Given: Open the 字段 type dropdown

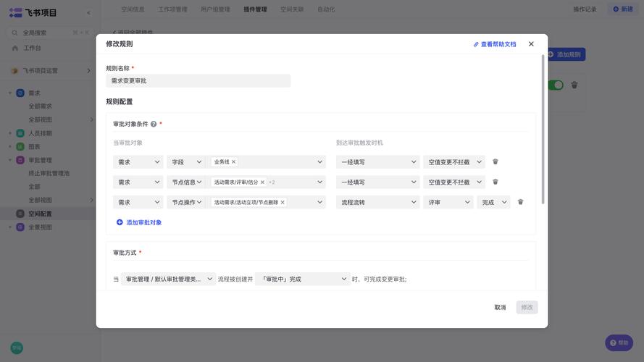Looking at the screenshot, I should tap(186, 162).
